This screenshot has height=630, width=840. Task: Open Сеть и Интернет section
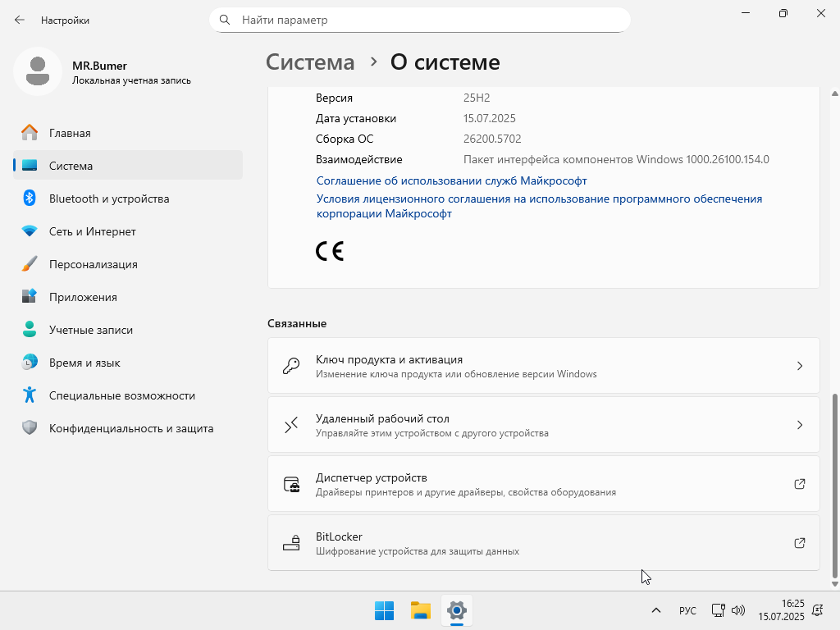tap(128, 231)
